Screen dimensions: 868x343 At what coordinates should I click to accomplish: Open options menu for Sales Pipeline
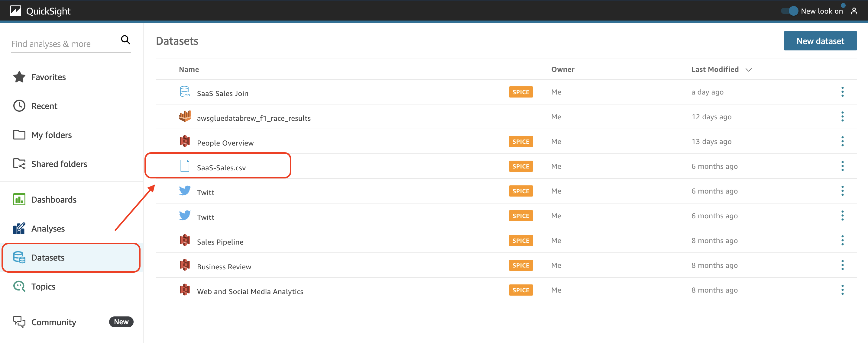842,240
